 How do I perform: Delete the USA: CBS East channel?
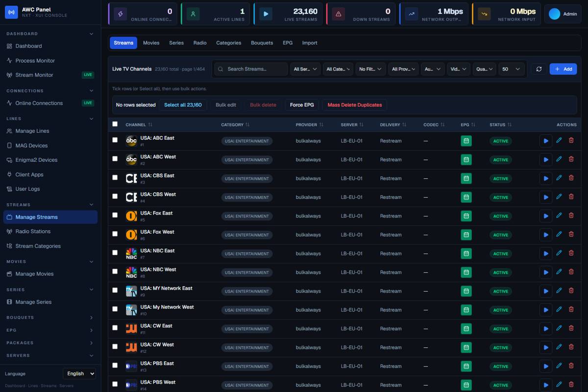point(571,178)
